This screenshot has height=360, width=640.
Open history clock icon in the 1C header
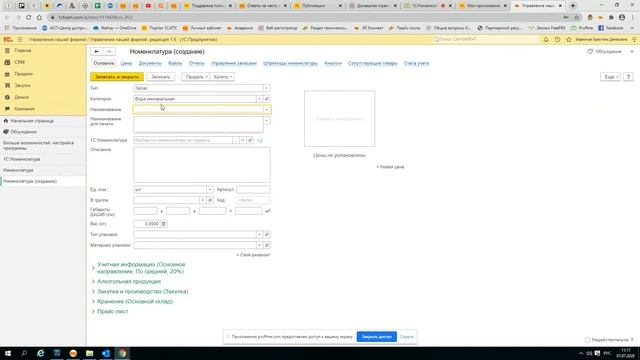pyautogui.click(x=557, y=40)
